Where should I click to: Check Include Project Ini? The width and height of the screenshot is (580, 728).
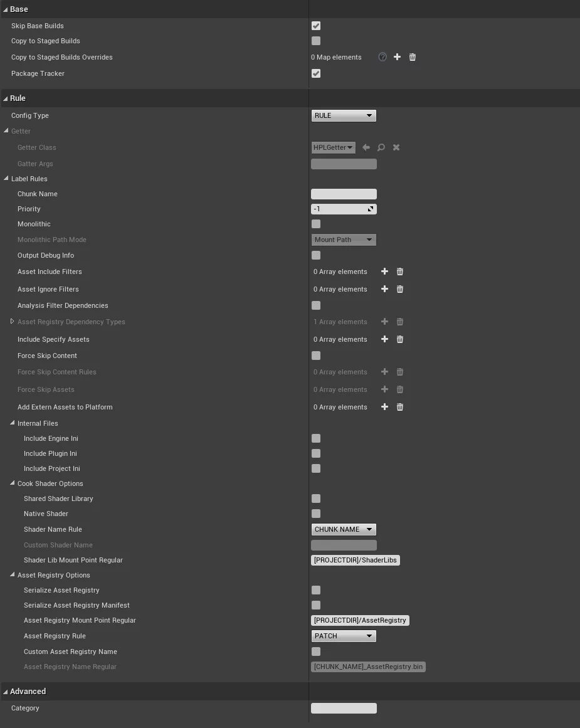(x=316, y=468)
